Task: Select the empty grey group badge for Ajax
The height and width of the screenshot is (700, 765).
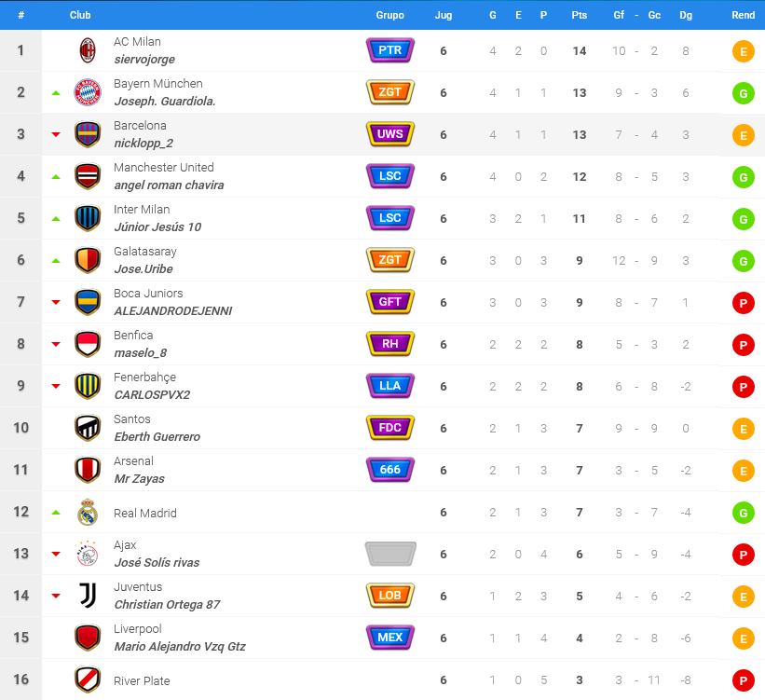Action: 390,554
